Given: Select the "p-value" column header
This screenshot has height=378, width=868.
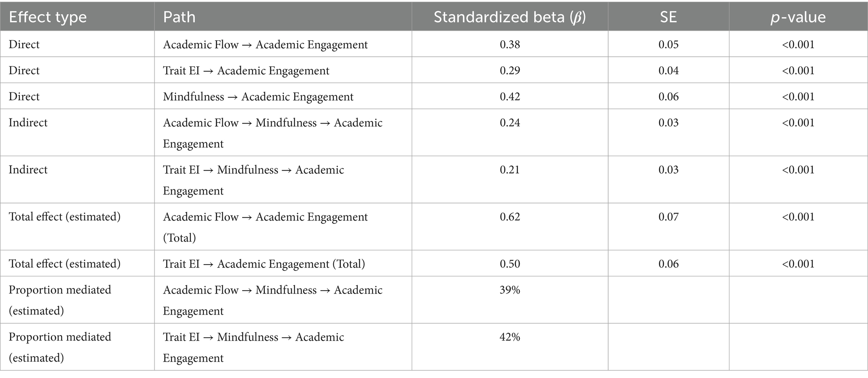Looking at the screenshot, I should click(x=798, y=17).
